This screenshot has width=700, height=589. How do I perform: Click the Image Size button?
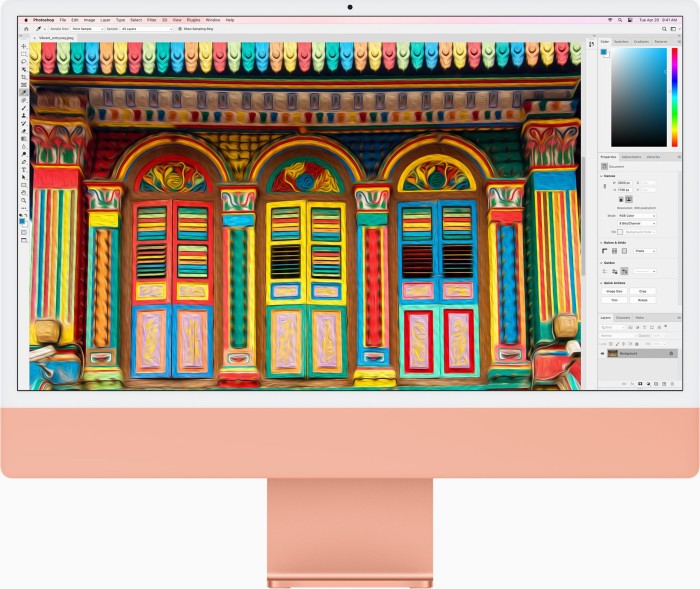point(614,291)
